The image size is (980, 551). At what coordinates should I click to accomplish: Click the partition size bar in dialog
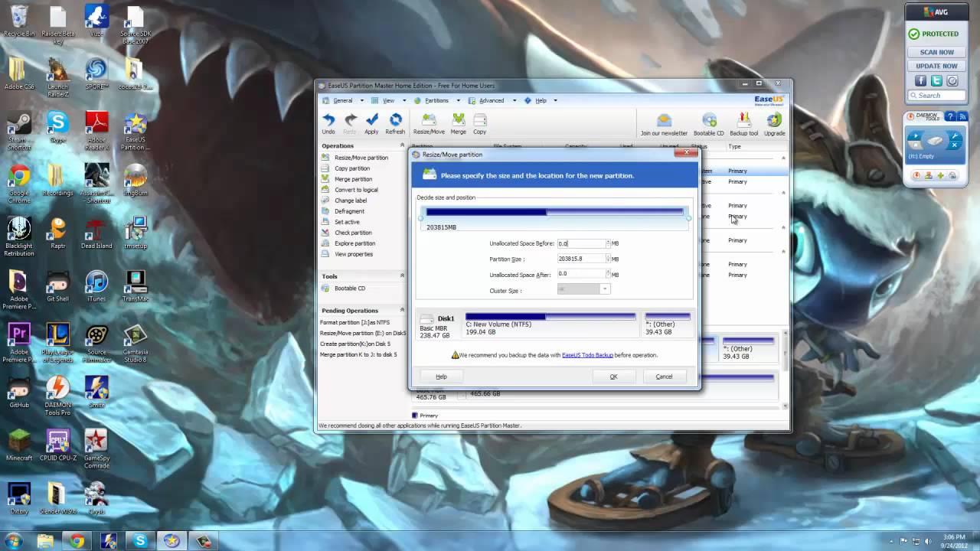(x=554, y=212)
